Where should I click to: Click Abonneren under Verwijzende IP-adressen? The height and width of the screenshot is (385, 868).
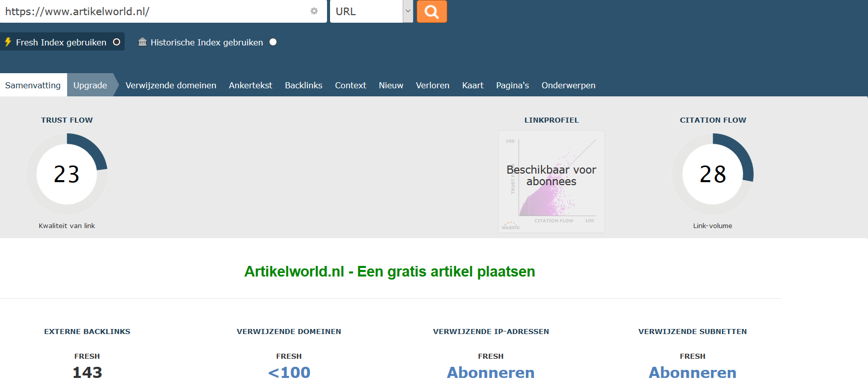click(491, 372)
